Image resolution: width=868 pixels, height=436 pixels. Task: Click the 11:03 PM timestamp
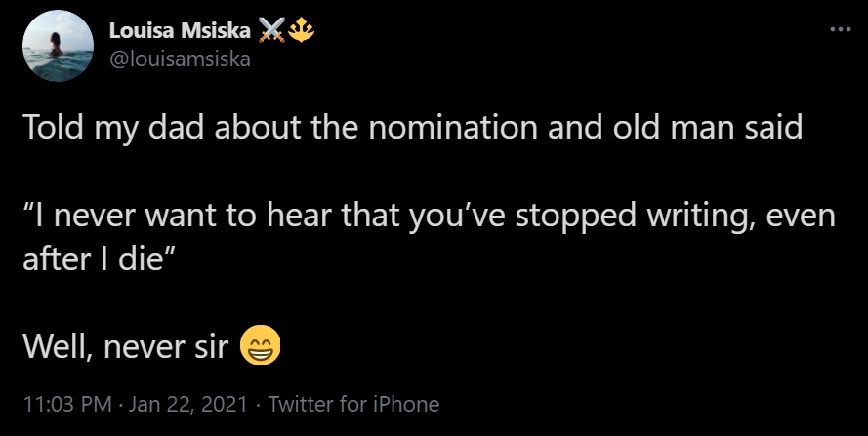coord(63,404)
